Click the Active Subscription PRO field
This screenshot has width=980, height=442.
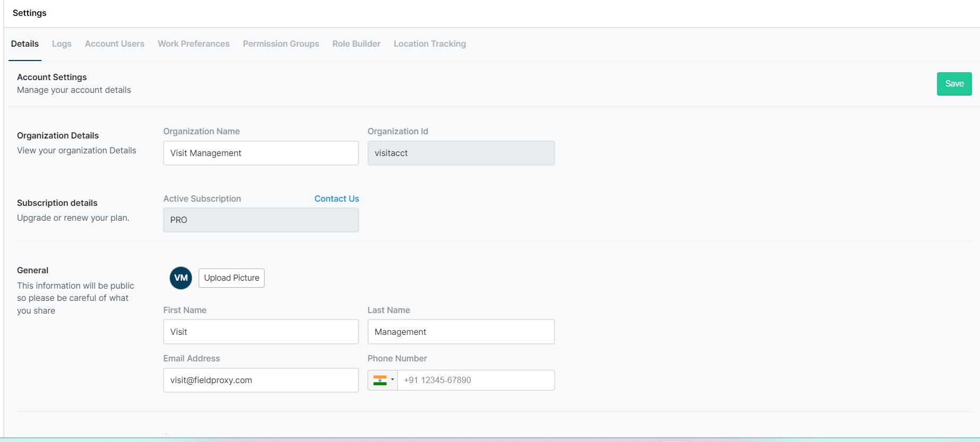coord(261,220)
